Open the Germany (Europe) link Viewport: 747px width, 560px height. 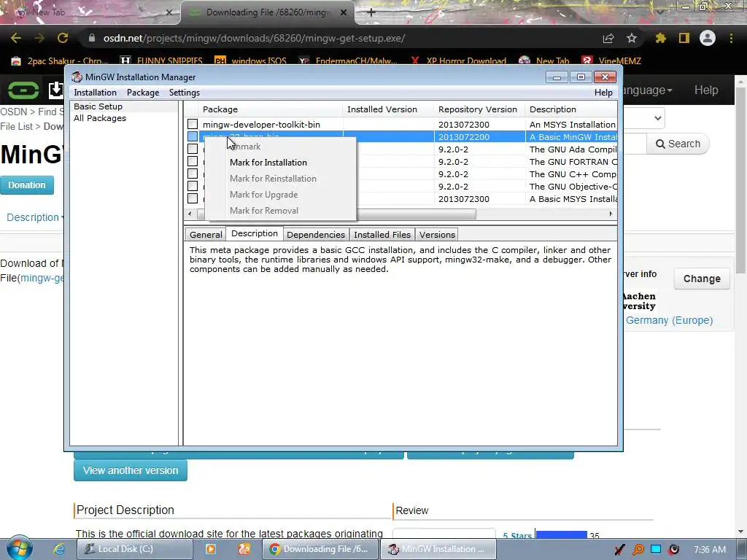point(669,321)
